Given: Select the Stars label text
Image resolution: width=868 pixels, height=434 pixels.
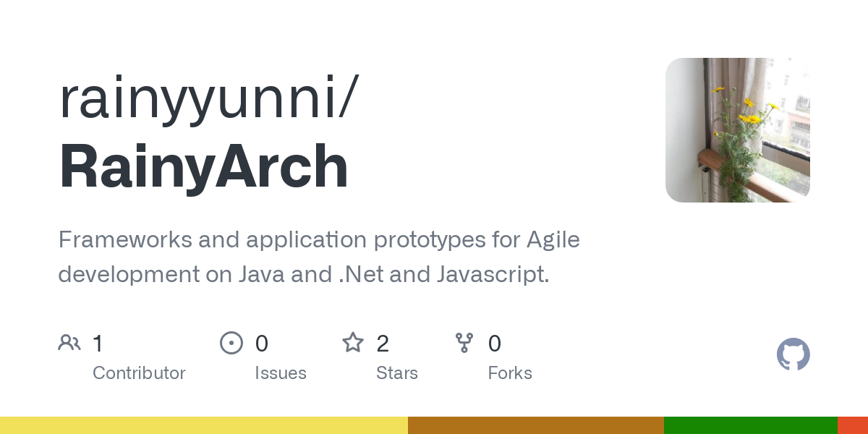Looking at the screenshot, I should (x=397, y=373).
